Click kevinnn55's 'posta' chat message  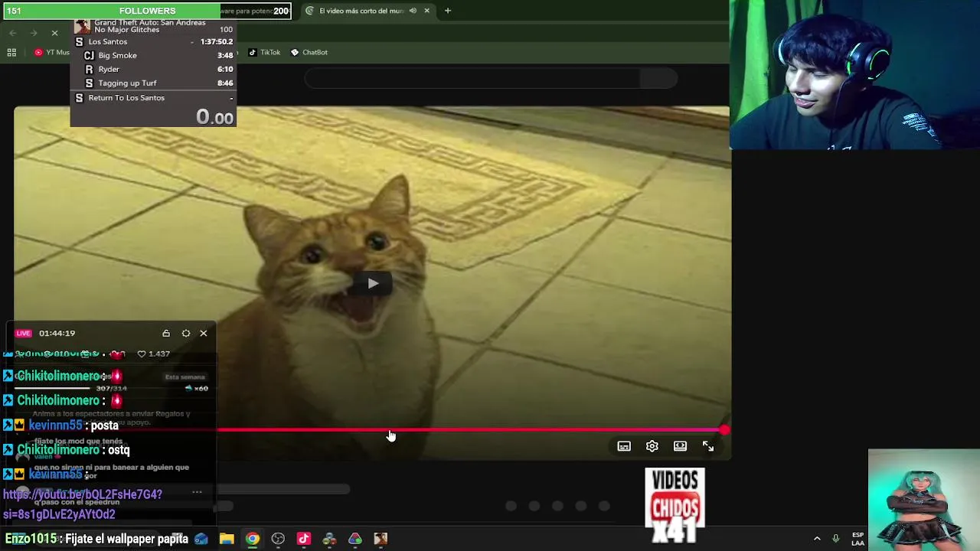pos(60,425)
